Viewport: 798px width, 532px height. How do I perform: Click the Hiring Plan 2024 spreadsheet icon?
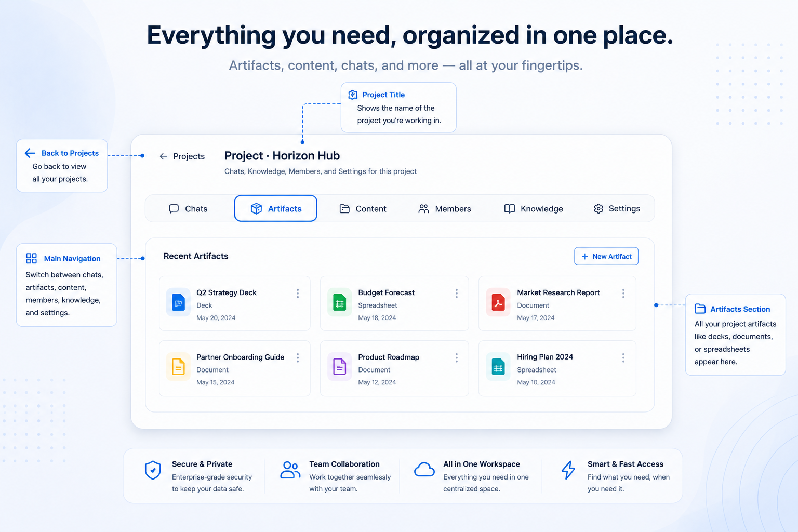click(x=498, y=366)
